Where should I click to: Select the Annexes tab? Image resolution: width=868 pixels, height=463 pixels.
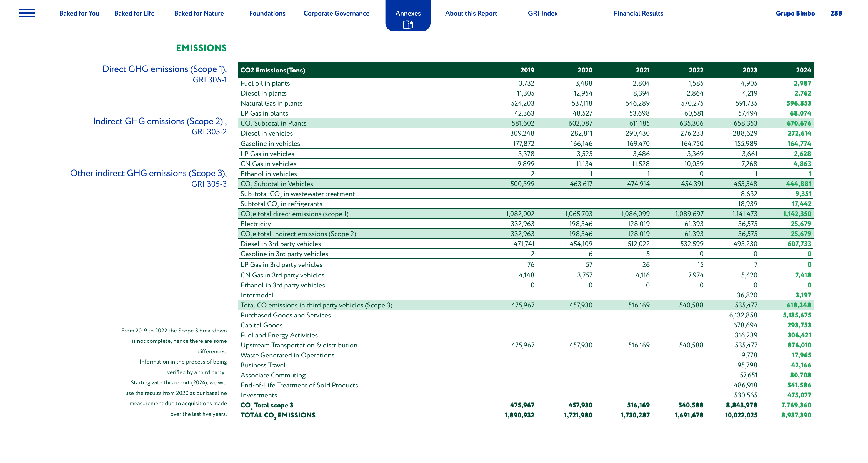pyautogui.click(x=408, y=13)
